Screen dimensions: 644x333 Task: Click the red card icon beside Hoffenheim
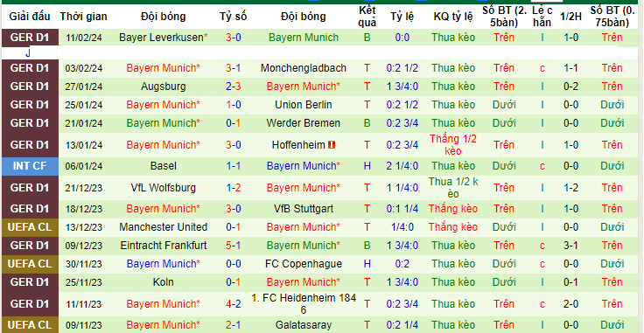tap(332, 145)
